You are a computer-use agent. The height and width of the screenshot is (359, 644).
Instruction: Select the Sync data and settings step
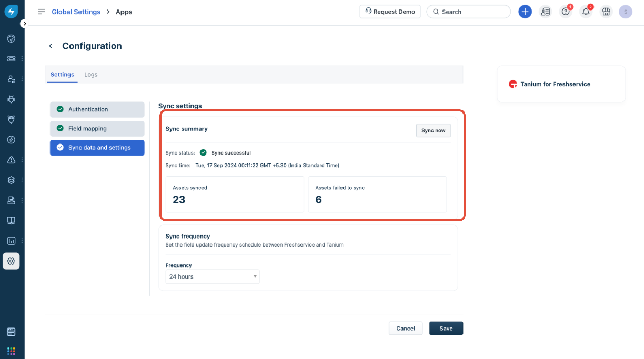point(97,148)
